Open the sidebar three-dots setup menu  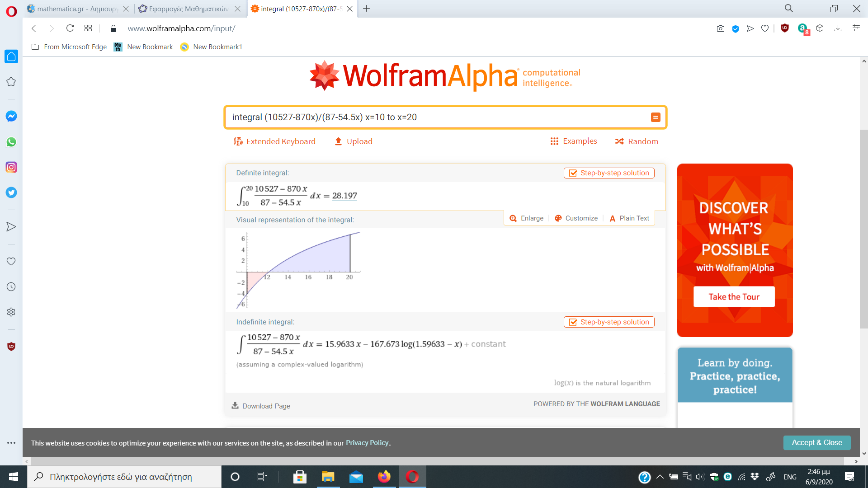click(11, 443)
